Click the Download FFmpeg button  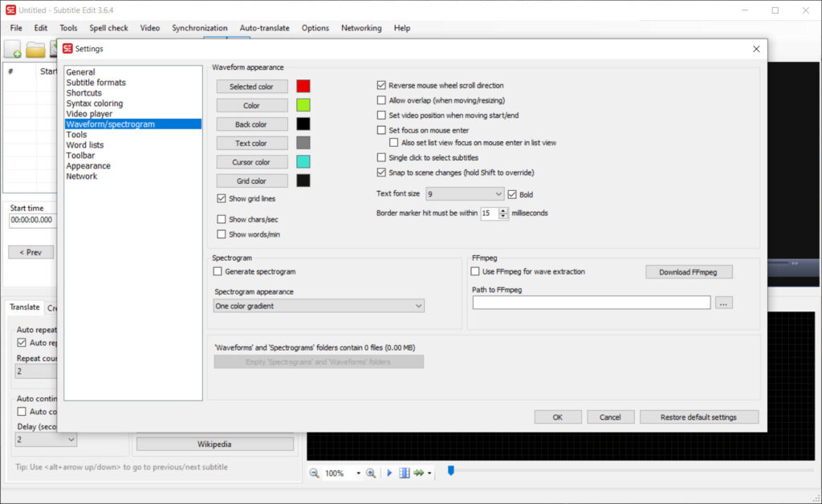pos(689,272)
